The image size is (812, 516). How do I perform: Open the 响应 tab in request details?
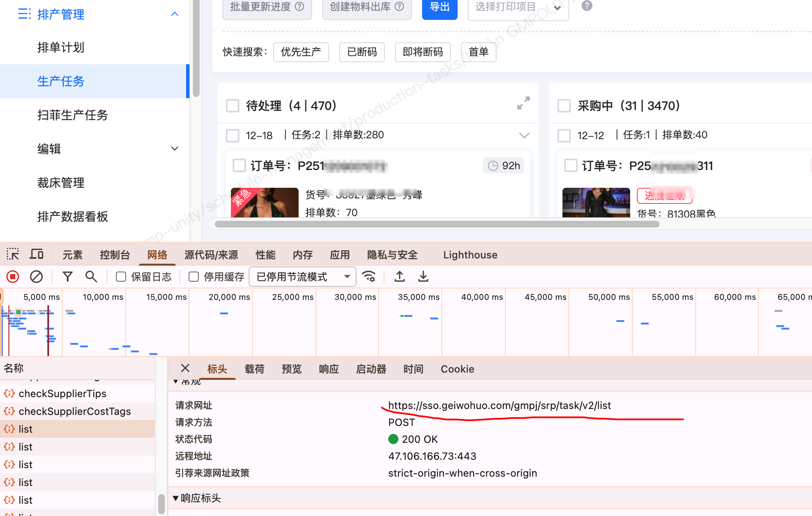[x=329, y=369]
